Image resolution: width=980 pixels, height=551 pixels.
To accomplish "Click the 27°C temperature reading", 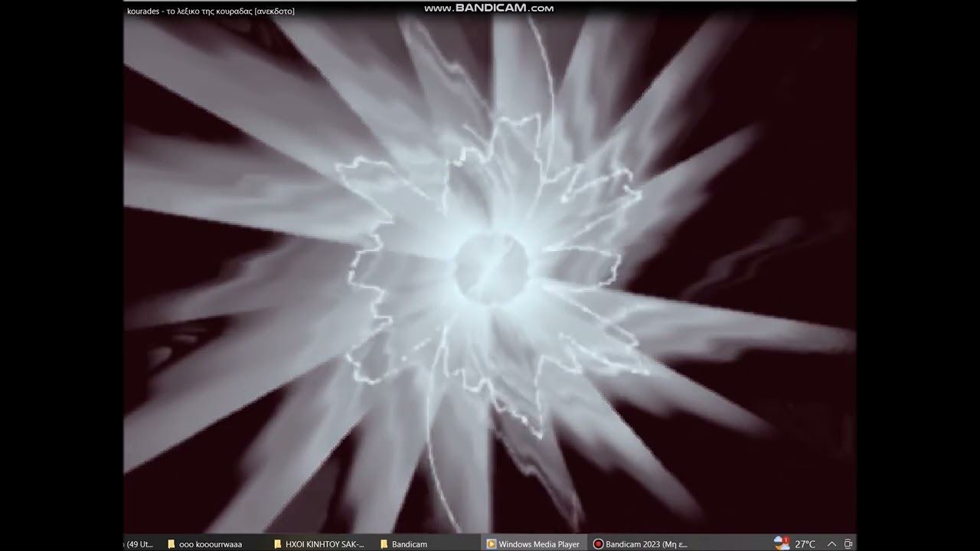I will click(805, 544).
